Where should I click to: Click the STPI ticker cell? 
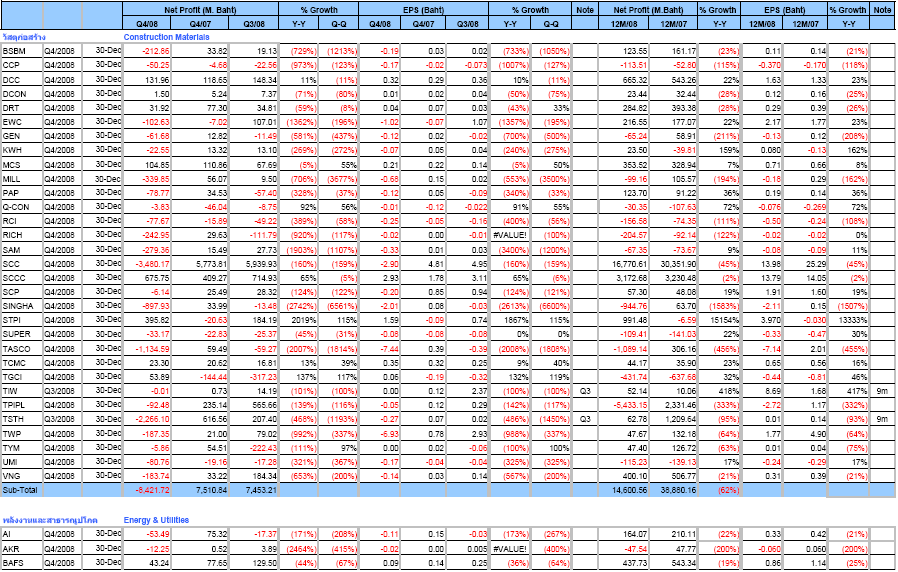coord(22,320)
